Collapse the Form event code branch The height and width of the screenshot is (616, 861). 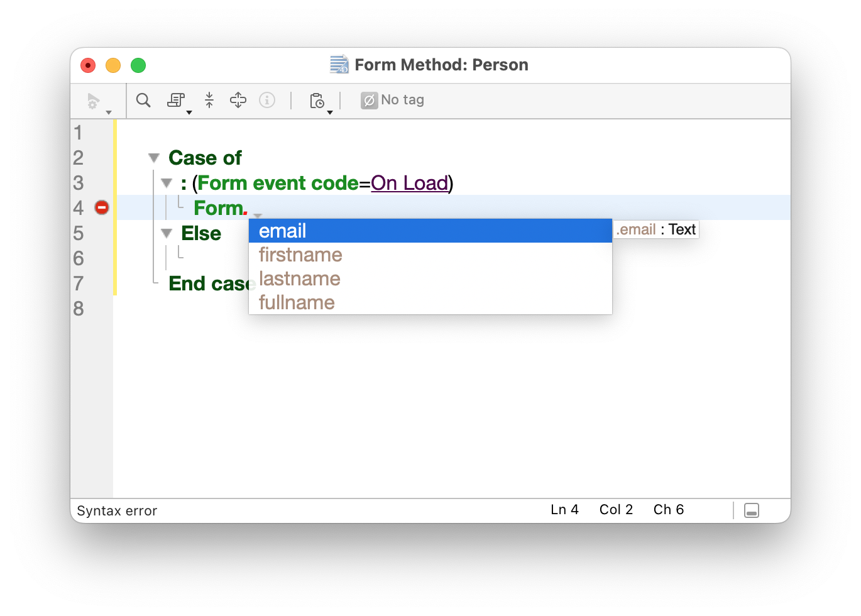point(167,183)
